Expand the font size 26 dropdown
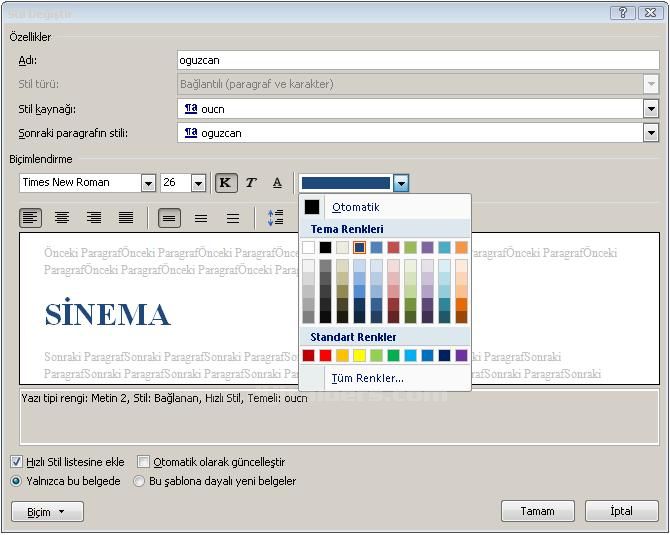 198,183
